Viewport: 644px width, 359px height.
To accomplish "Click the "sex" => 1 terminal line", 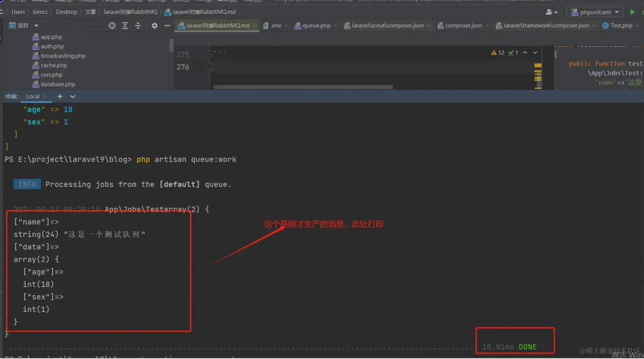I will pos(46,122).
